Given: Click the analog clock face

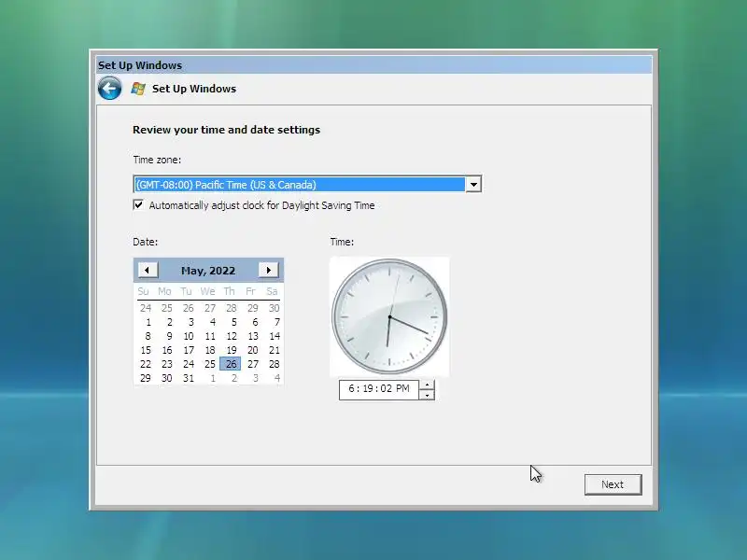Looking at the screenshot, I should pos(389,316).
